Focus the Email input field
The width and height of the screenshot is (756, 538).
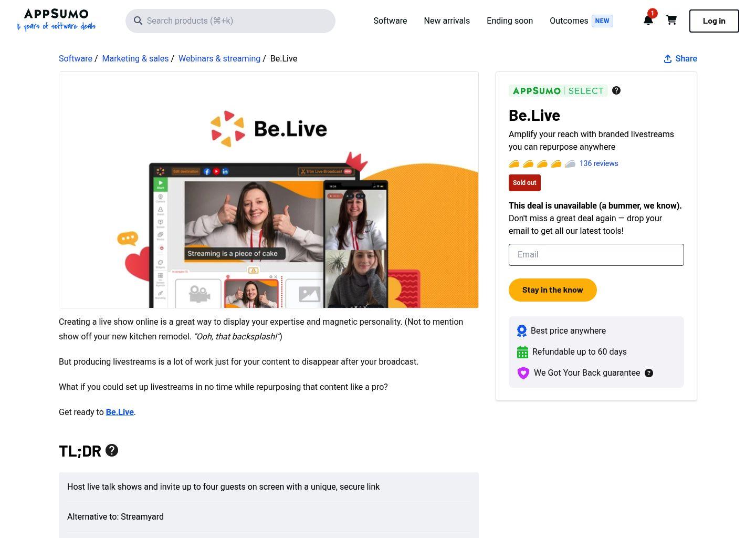point(596,255)
